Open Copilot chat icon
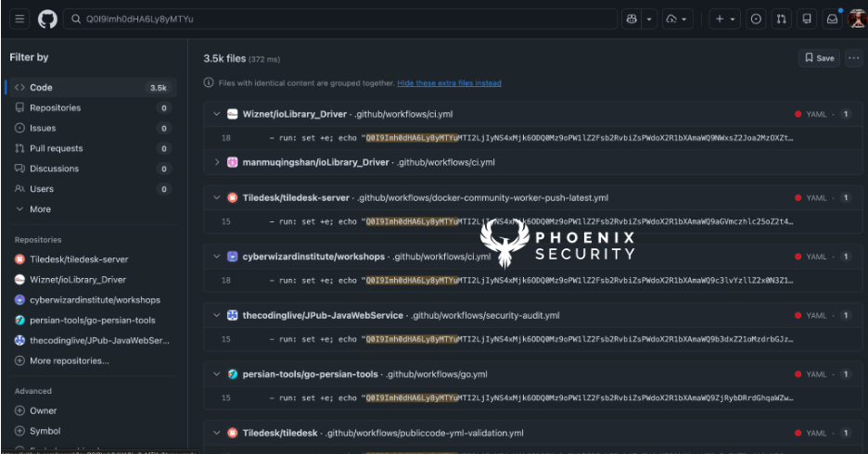 click(x=632, y=19)
